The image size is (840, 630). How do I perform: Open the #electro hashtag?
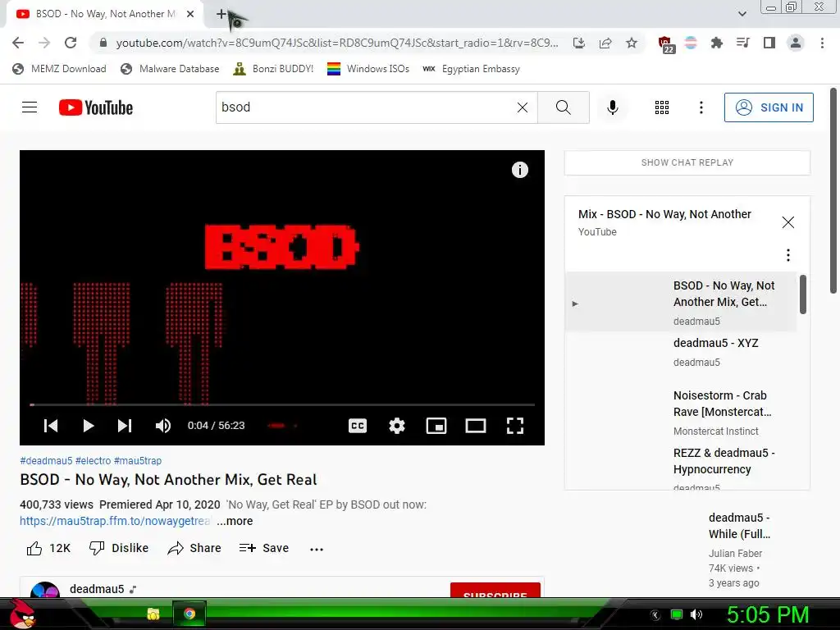(94, 461)
